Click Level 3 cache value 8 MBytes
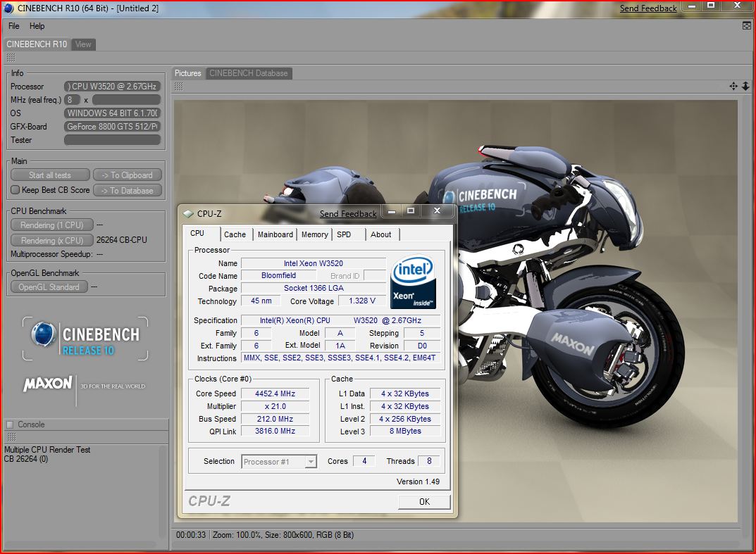 (x=405, y=431)
